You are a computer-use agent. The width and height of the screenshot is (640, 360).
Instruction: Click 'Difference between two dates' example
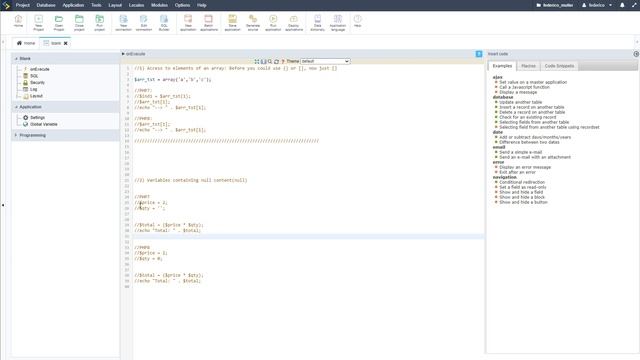529,142
